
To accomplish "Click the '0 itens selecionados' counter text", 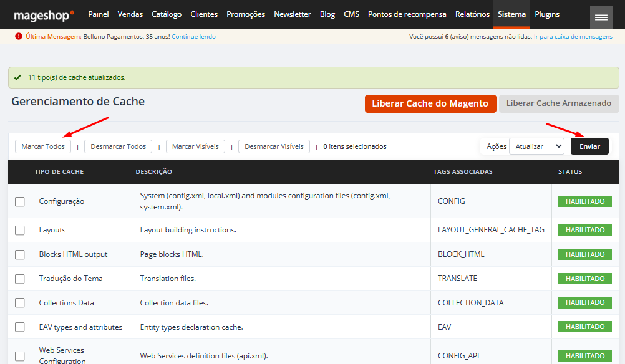I will tap(355, 146).
